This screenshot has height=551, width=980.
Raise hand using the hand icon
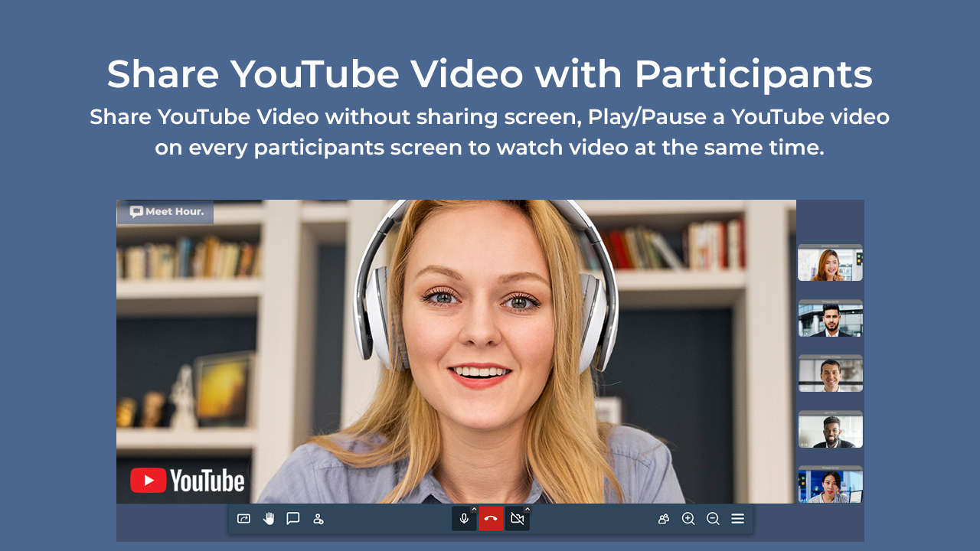pos(269,519)
